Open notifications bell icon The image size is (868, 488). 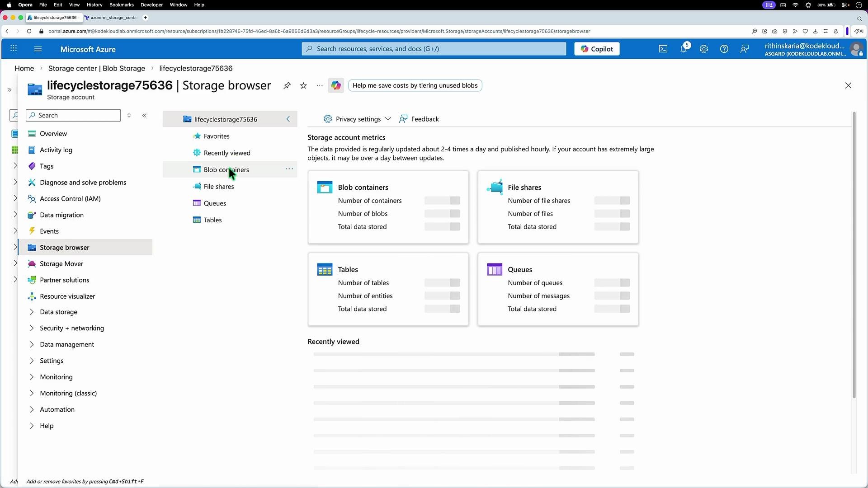coord(684,49)
